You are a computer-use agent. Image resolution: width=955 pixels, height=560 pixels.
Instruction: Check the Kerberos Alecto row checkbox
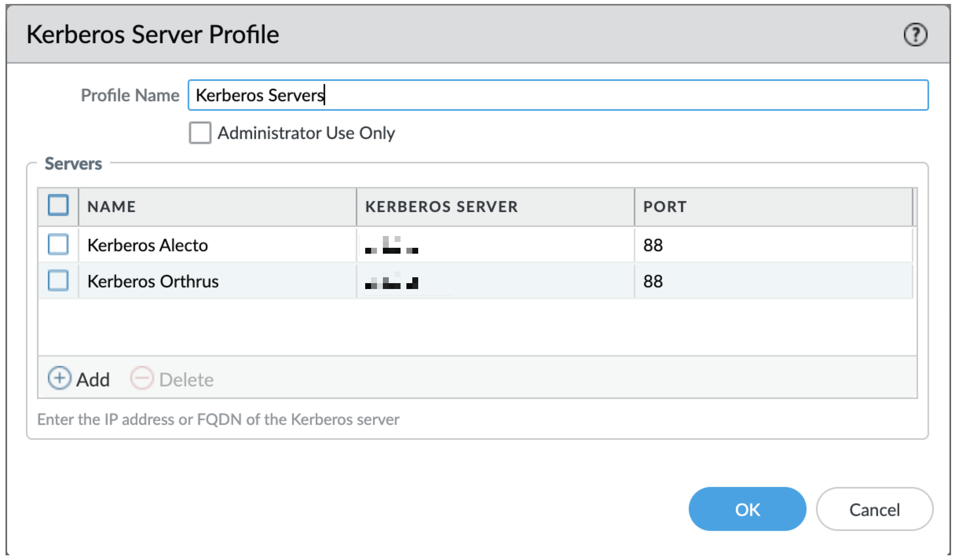click(58, 245)
